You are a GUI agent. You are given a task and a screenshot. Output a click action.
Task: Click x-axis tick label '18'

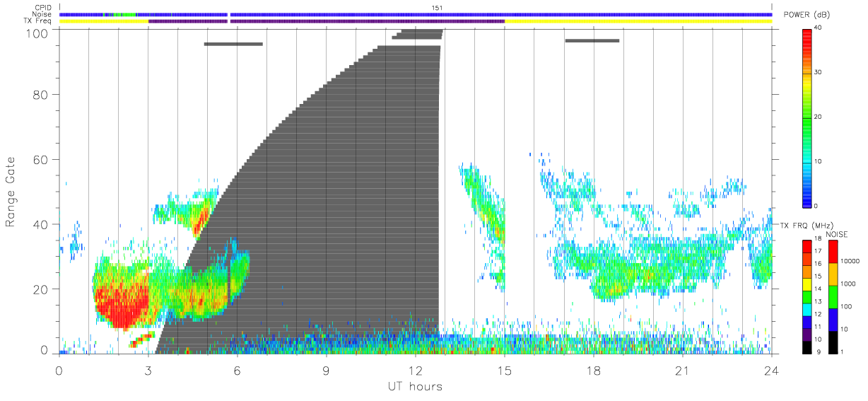(x=594, y=371)
